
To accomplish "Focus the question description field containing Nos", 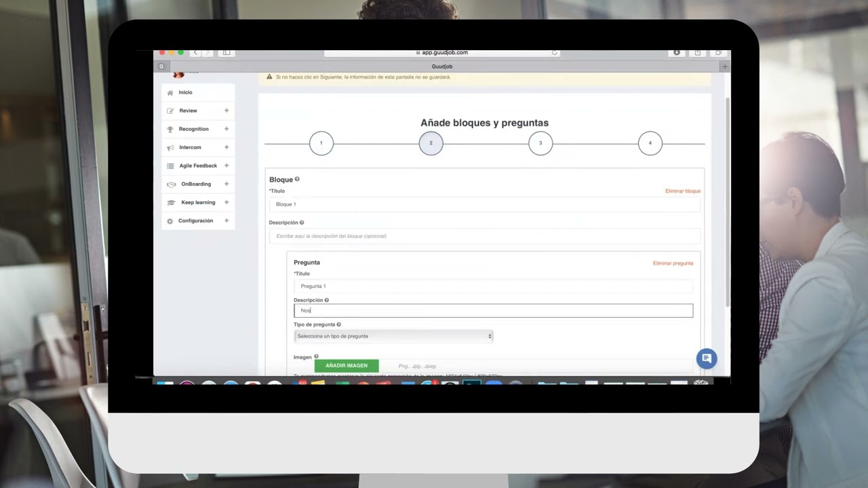I will 493,310.
